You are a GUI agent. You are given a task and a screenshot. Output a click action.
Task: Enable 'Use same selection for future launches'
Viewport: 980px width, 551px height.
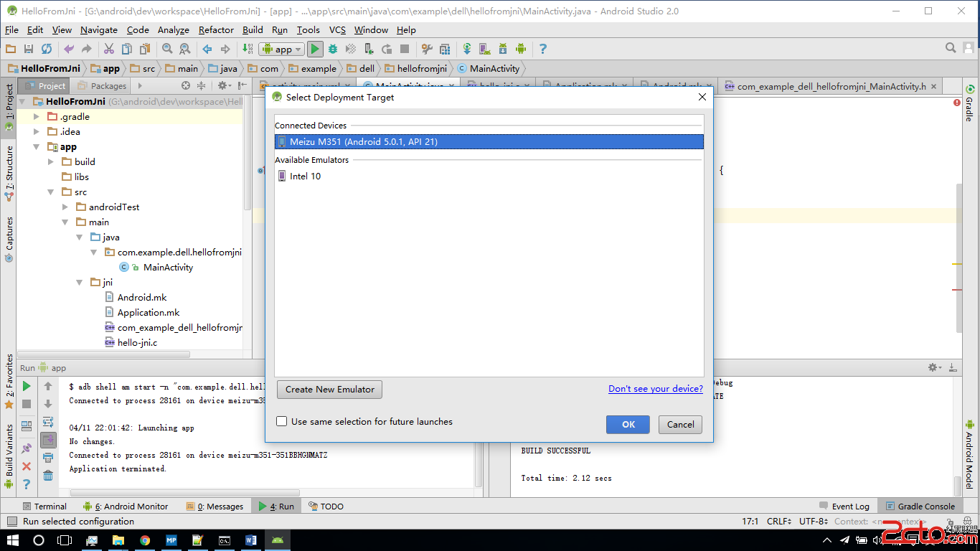282,421
